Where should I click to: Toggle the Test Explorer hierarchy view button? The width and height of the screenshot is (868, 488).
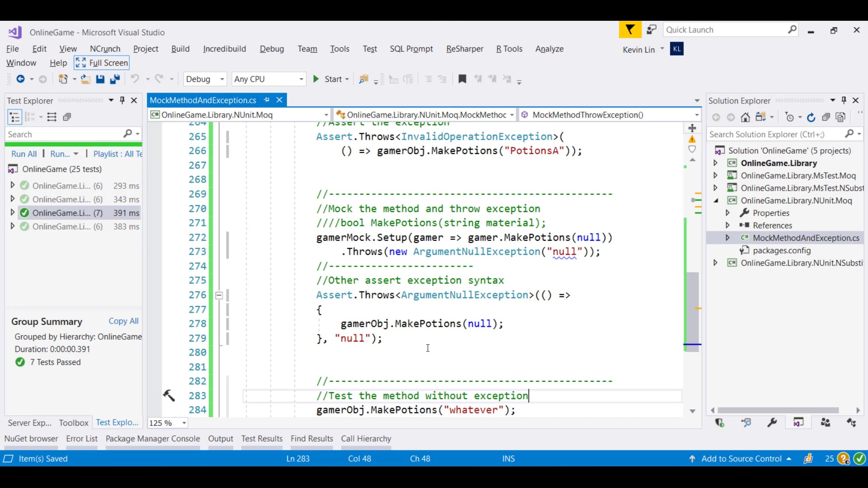14,117
